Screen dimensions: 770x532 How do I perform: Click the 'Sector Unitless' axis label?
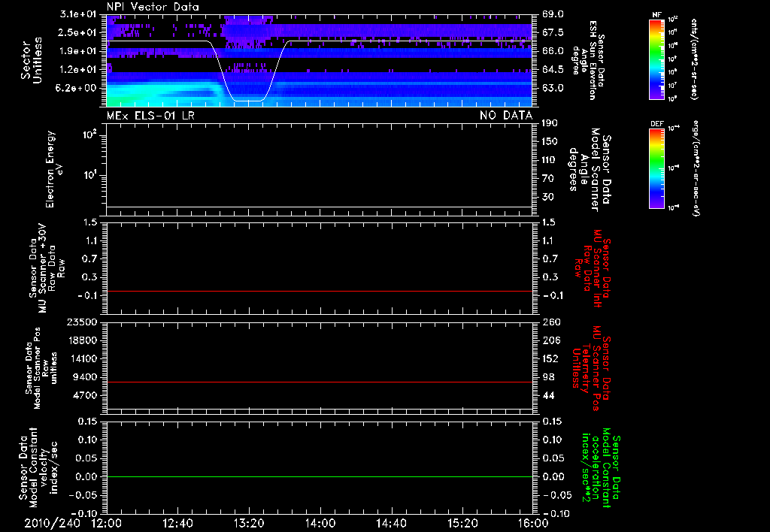click(32, 60)
